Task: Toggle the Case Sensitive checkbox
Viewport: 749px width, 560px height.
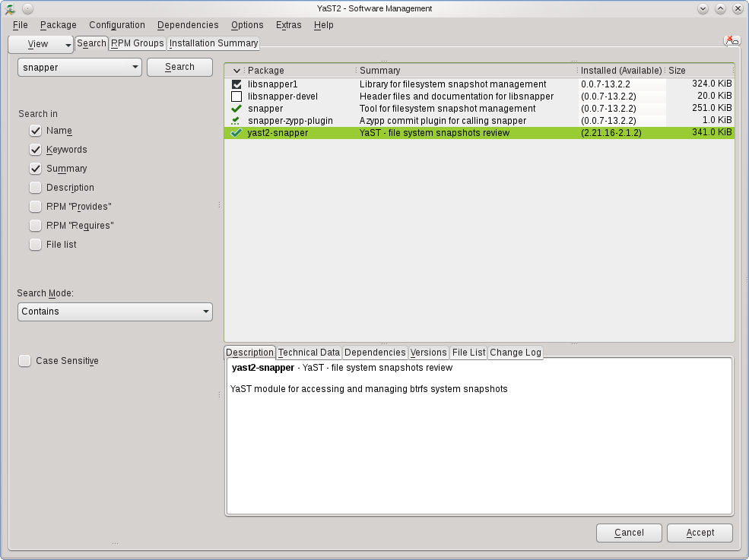Action: [x=25, y=360]
